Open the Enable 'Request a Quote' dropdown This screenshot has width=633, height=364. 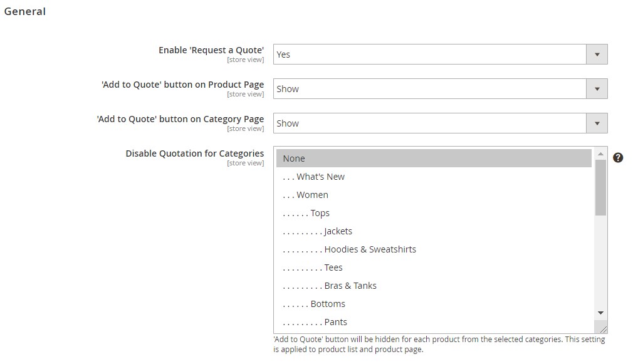tap(440, 55)
